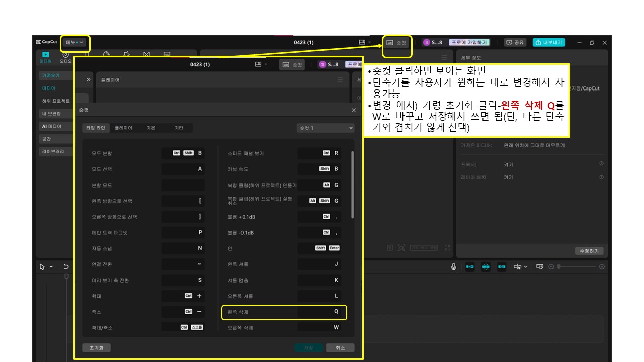Click the 내보내기 export button

pyautogui.click(x=548, y=43)
